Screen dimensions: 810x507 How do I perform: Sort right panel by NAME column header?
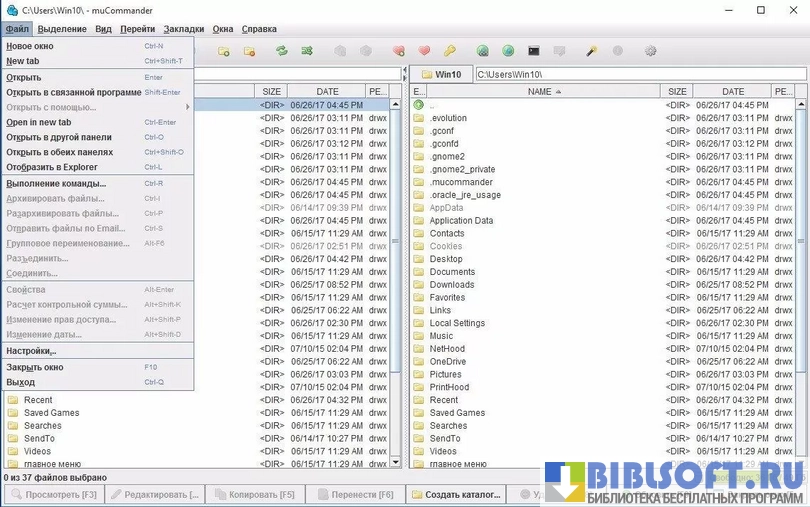544,91
